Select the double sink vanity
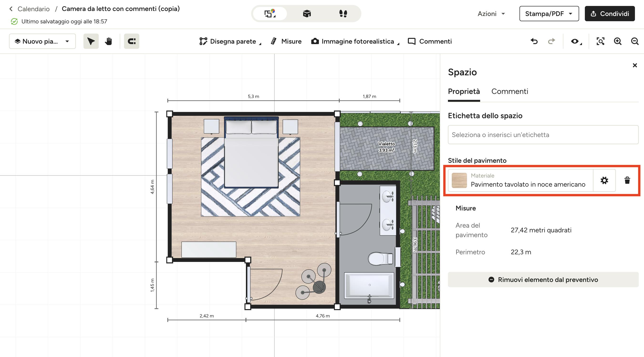Viewport: 644px width, 357px height. pos(388,210)
